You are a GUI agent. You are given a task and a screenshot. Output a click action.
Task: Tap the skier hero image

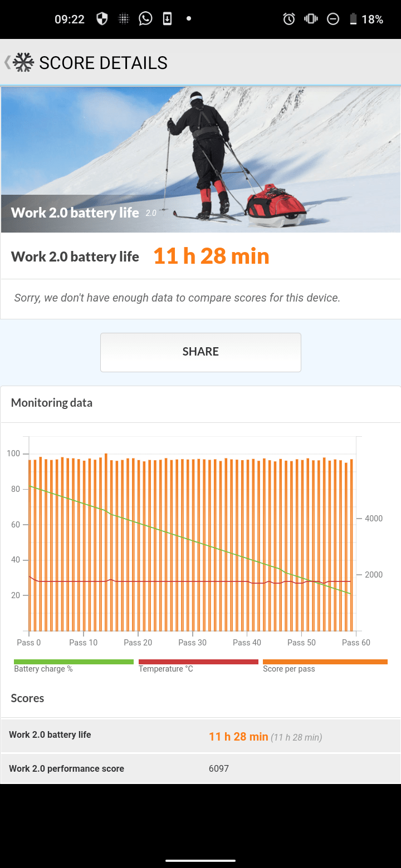(200, 159)
